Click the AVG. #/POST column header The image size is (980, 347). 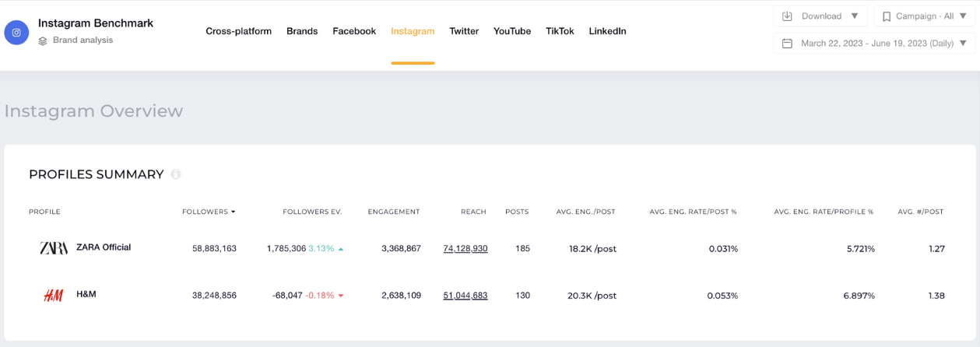921,212
